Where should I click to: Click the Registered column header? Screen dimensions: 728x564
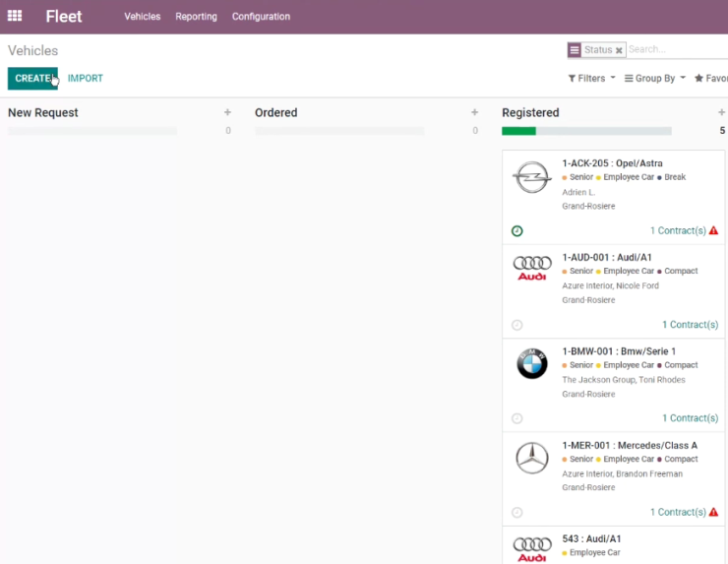[530, 112]
